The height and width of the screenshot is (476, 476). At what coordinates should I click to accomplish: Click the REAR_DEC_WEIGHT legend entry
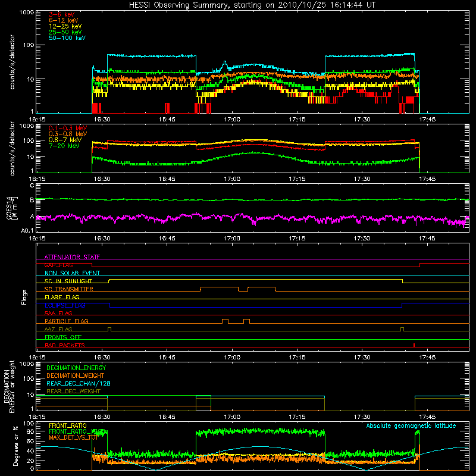[x=73, y=392]
